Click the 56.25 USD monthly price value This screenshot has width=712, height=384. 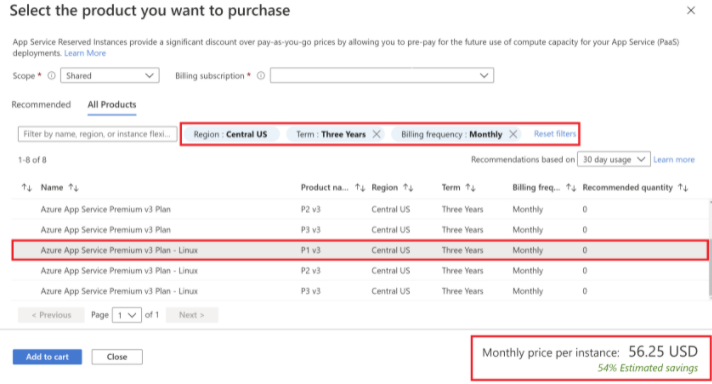[663, 351]
